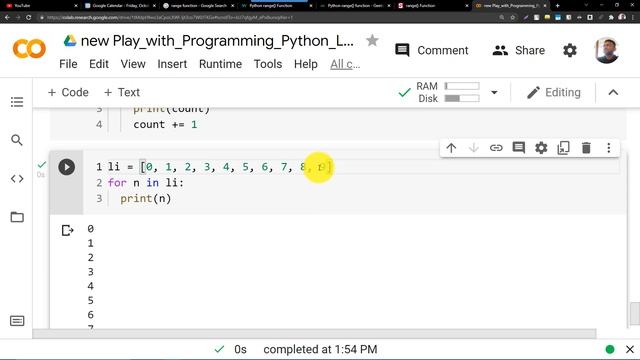
Task: Run the cell with the play button
Action: click(x=67, y=167)
